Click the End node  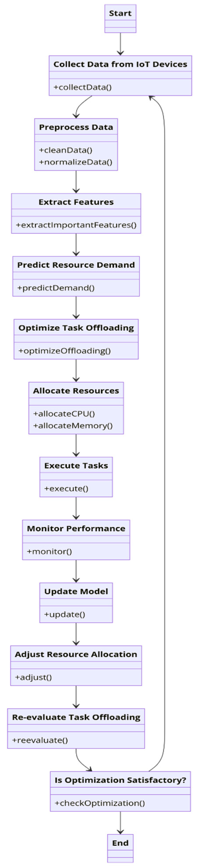(120, 843)
